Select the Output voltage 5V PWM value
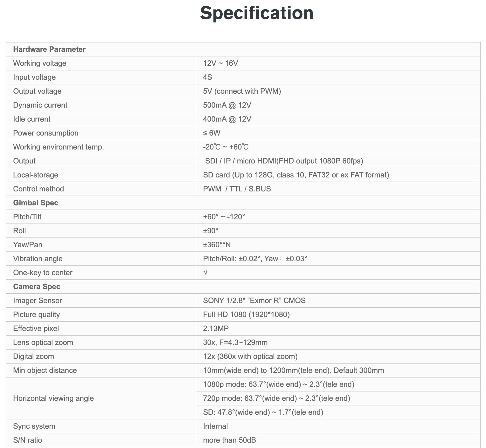This screenshot has width=486, height=448. coord(242,91)
